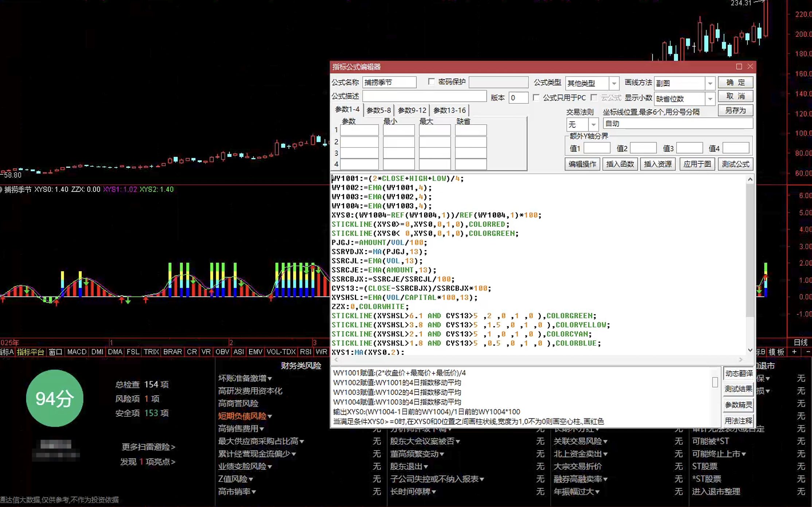This screenshot has height=507, width=812.
Task: Click the 日线 period label
Action: [x=801, y=342]
